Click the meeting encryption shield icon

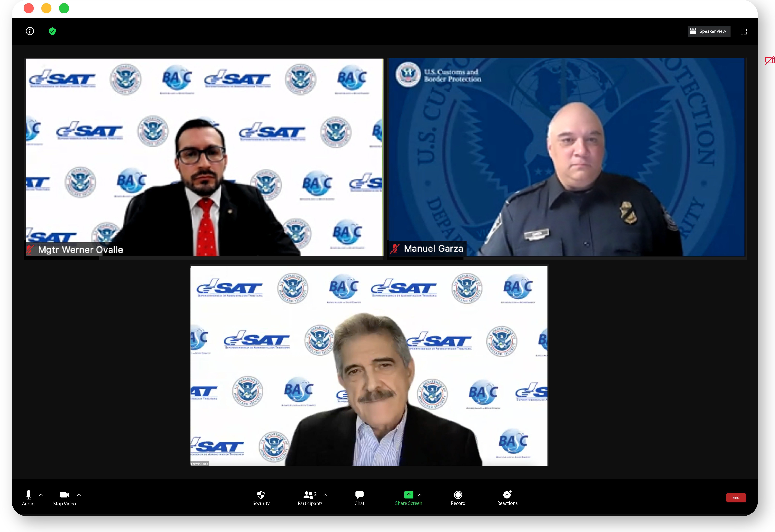(x=52, y=31)
